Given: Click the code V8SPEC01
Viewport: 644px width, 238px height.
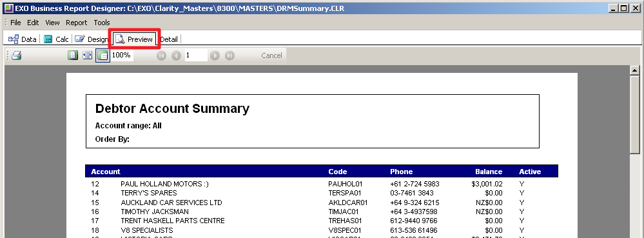Looking at the screenshot, I should (x=345, y=230).
